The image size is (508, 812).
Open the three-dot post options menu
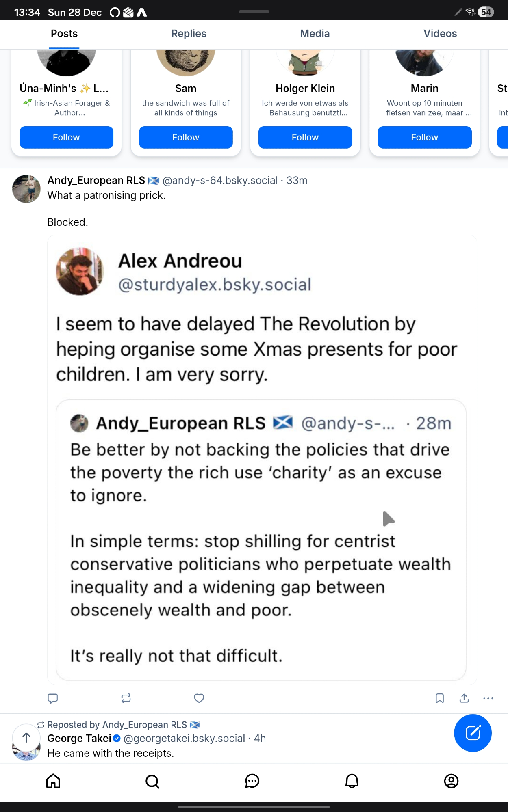tap(488, 698)
